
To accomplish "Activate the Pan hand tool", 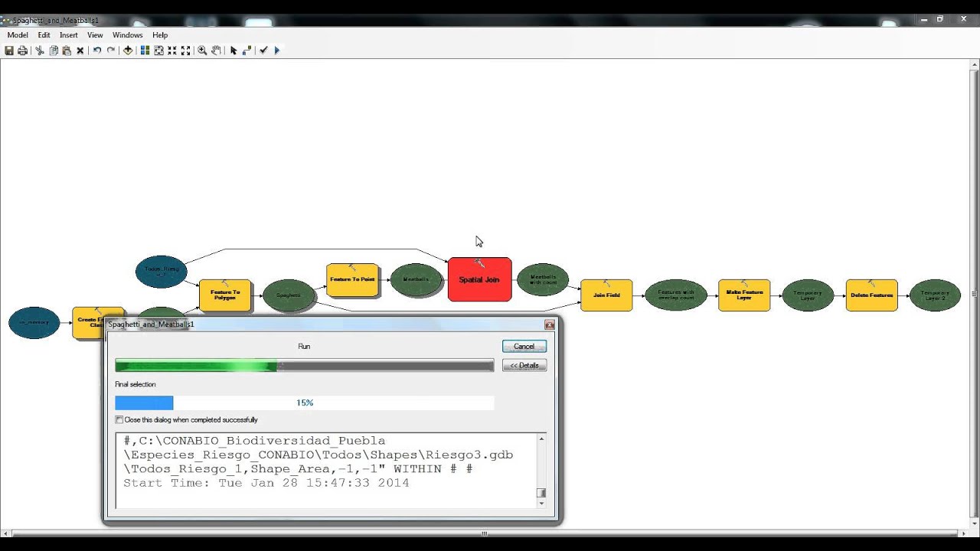I will click(216, 51).
